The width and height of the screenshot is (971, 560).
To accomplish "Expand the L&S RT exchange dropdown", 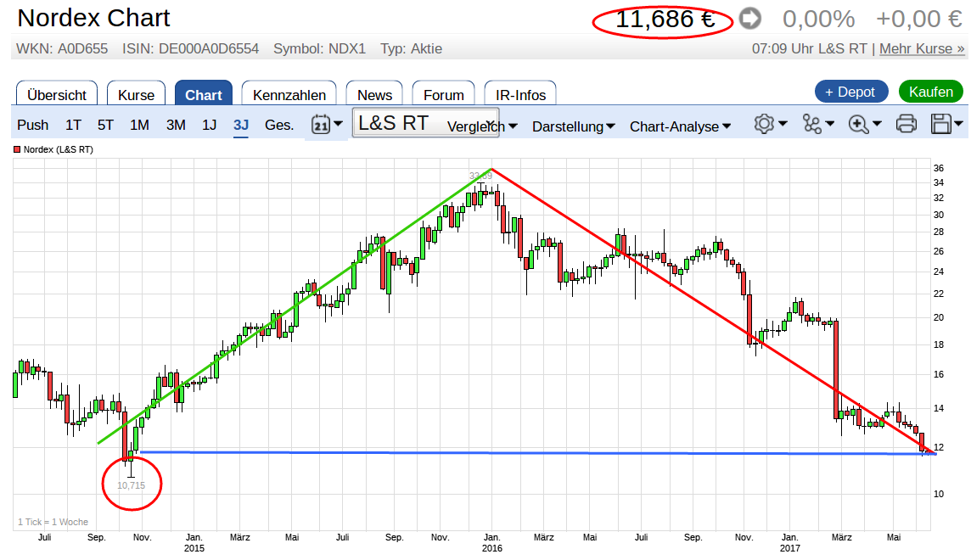I will coord(425,122).
